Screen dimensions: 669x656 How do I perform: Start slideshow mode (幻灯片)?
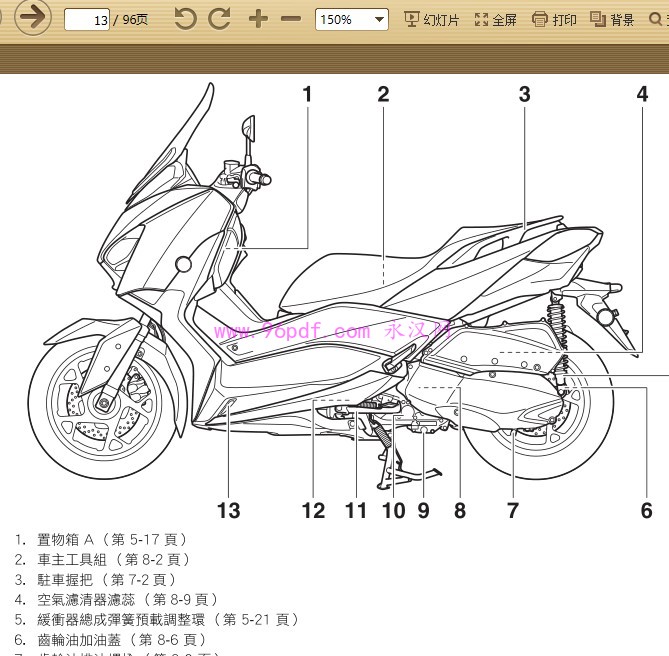click(432, 20)
